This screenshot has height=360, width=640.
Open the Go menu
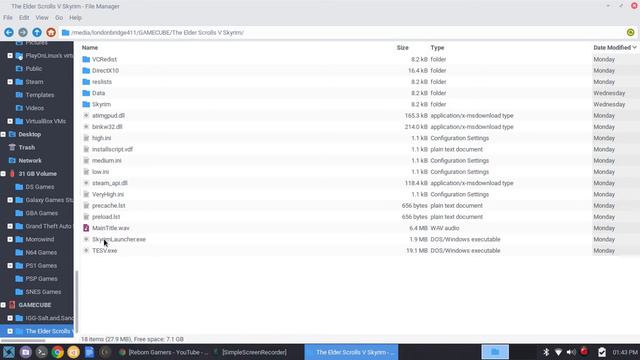click(59, 18)
